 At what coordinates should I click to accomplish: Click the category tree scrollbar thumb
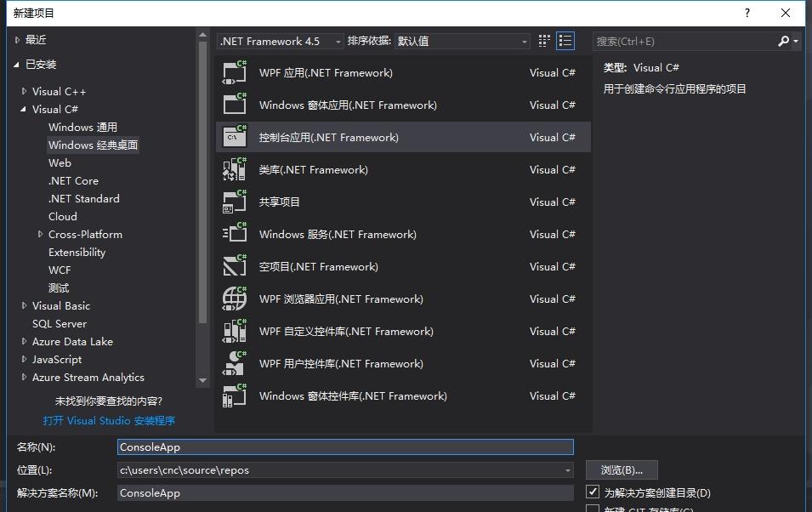202,181
